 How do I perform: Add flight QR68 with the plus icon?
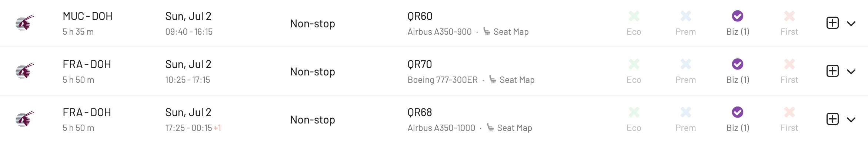[832, 119]
